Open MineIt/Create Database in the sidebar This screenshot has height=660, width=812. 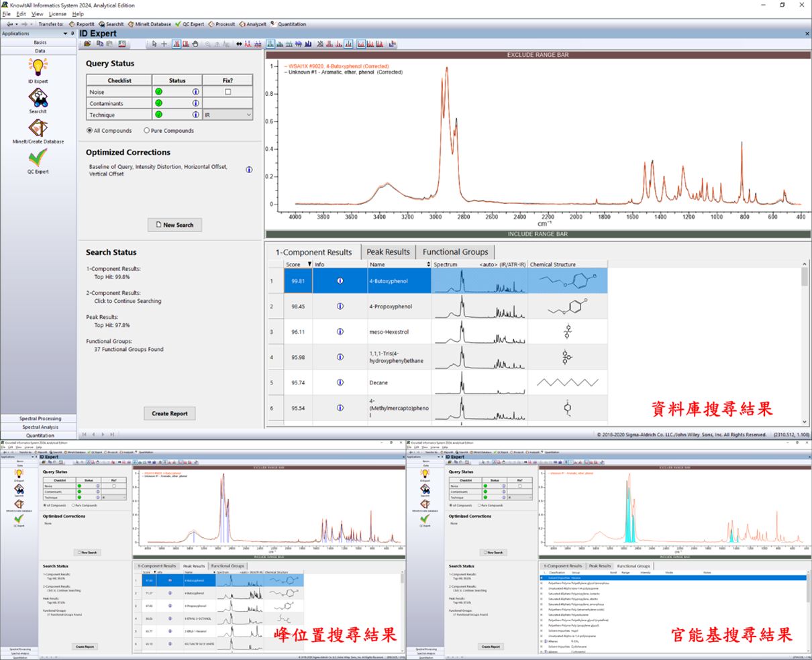point(38,131)
